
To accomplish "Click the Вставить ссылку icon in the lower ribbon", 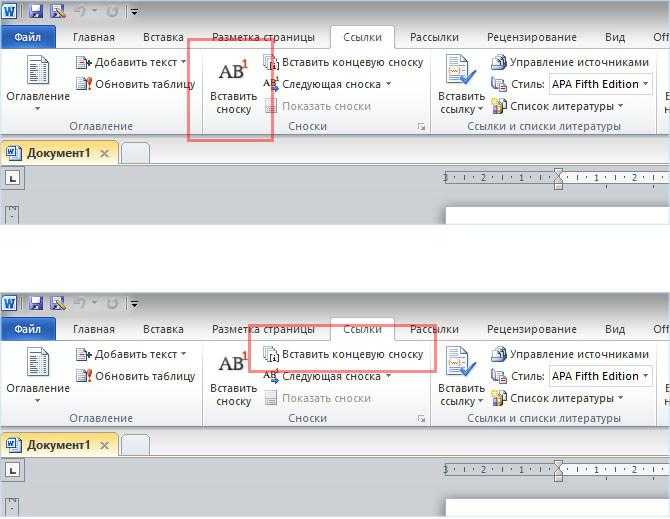I will pos(461,364).
